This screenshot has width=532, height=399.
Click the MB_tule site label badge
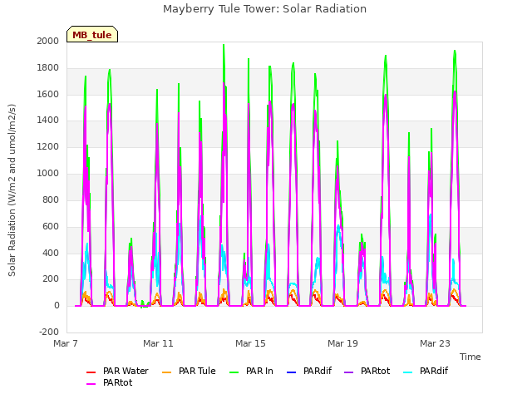click(92, 34)
